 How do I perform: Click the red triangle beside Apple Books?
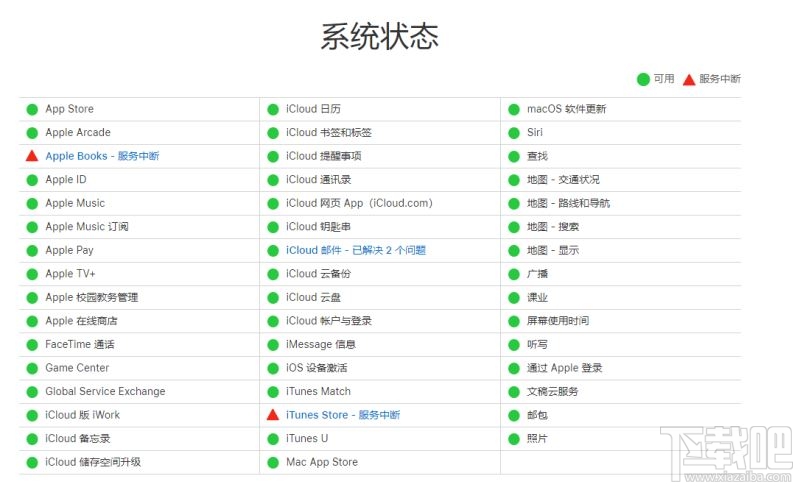(x=32, y=156)
